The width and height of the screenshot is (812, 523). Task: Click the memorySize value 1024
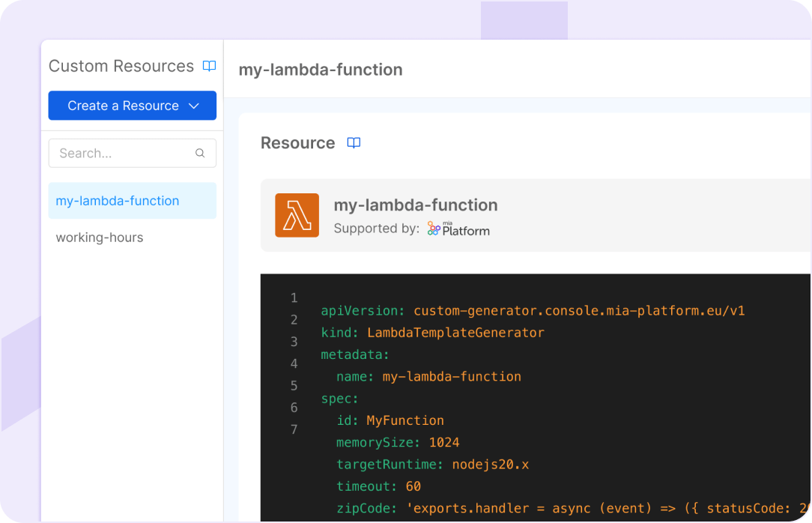tap(444, 442)
